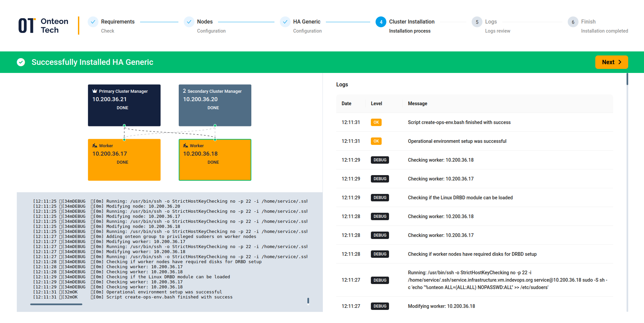
Task: Click the step 4 Cluster Installation circle
Action: coord(381,22)
